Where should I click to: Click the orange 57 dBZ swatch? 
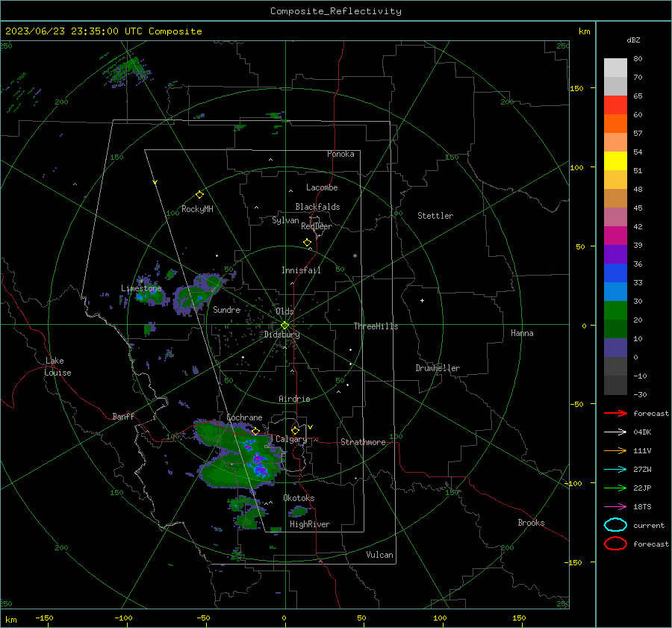[x=615, y=124]
